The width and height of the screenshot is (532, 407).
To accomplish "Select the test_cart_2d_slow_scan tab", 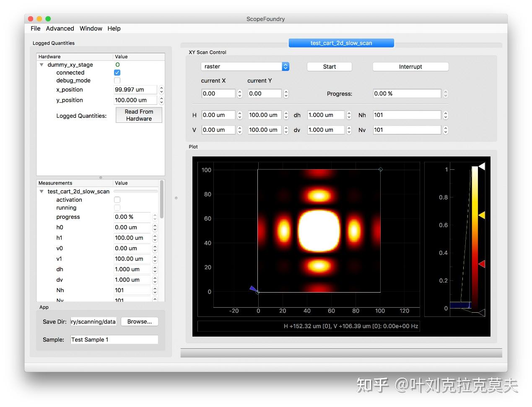I will tap(341, 43).
